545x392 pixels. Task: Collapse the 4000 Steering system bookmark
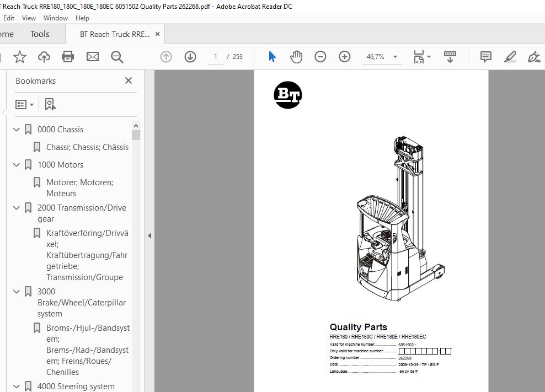click(17, 386)
